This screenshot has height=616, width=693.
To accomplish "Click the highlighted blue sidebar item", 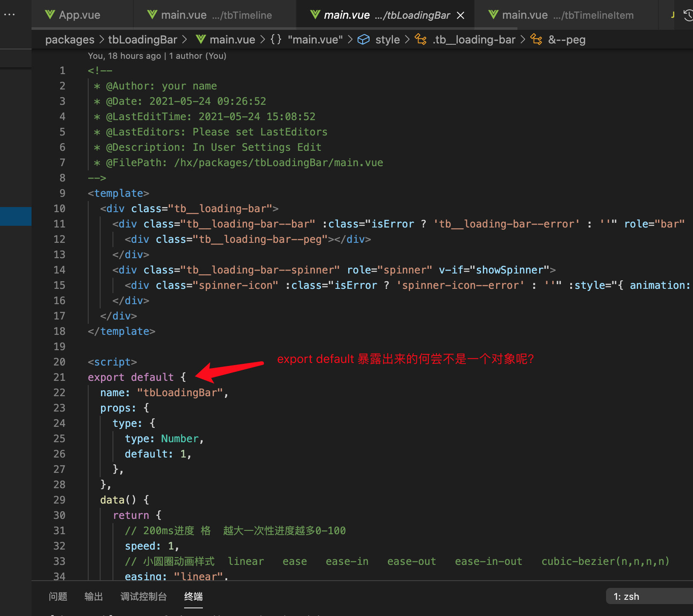I will [16, 216].
